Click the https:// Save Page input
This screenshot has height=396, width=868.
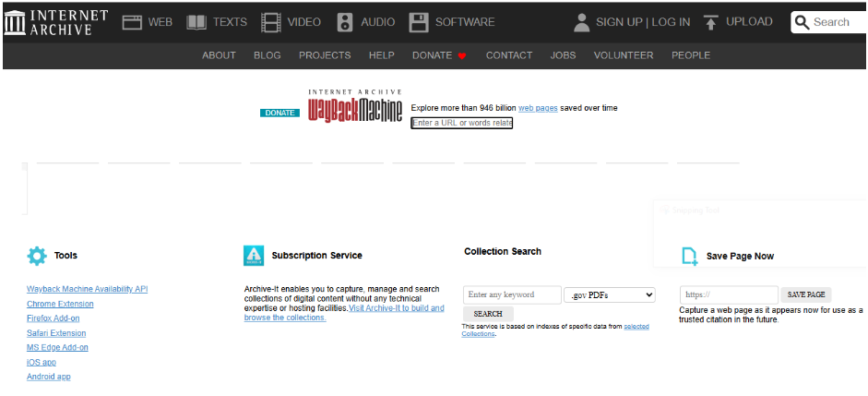729,295
